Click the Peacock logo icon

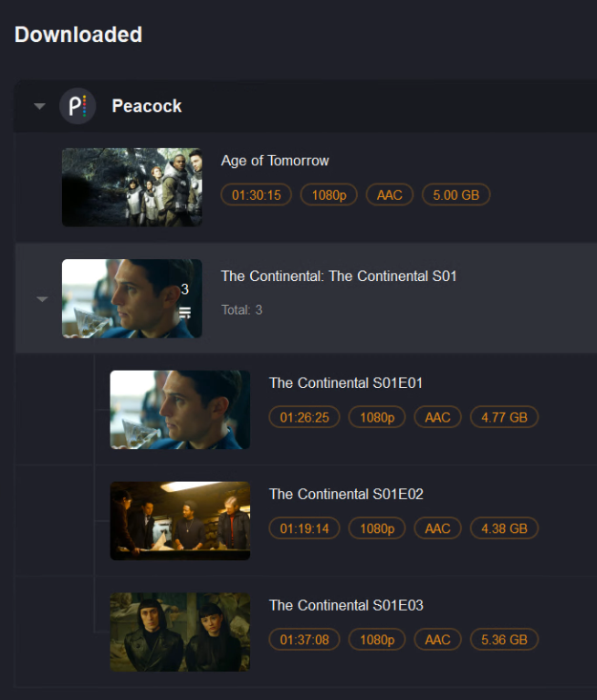[78, 106]
